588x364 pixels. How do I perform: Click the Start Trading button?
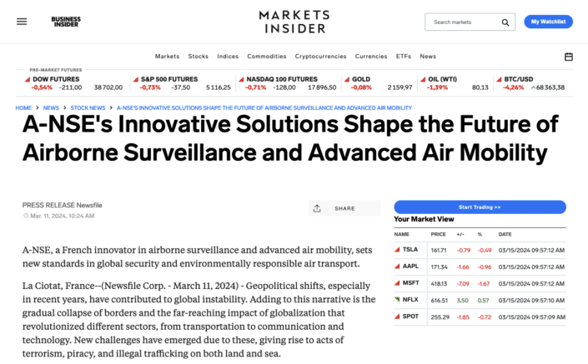click(480, 207)
